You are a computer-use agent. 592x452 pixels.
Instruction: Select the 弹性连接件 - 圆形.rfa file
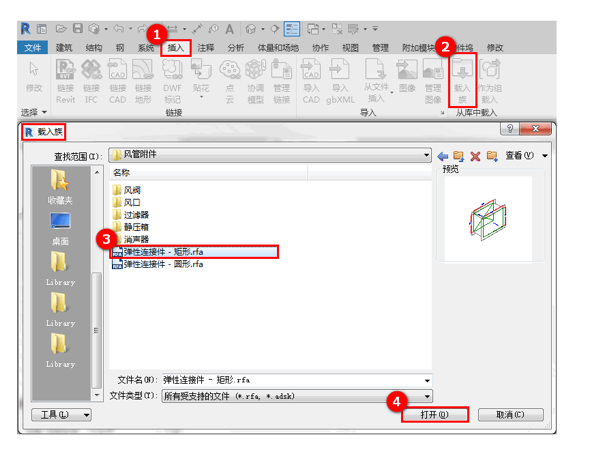point(158,264)
